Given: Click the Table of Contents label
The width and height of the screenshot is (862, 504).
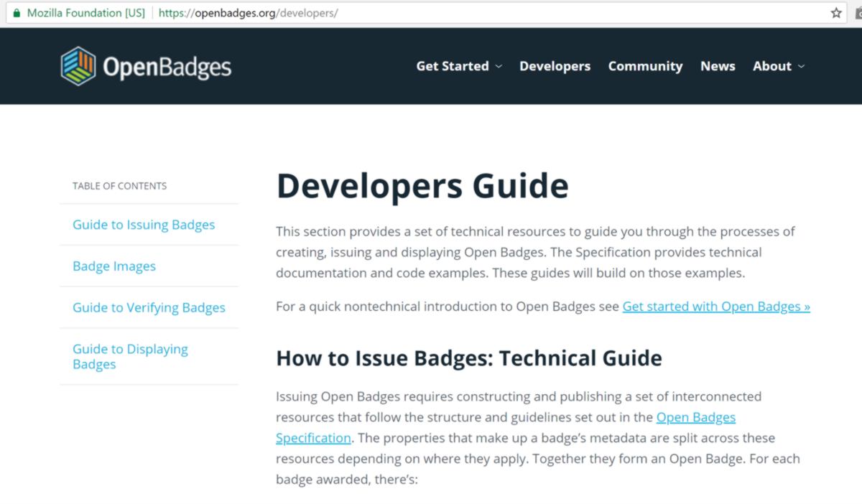Looking at the screenshot, I should (x=119, y=186).
